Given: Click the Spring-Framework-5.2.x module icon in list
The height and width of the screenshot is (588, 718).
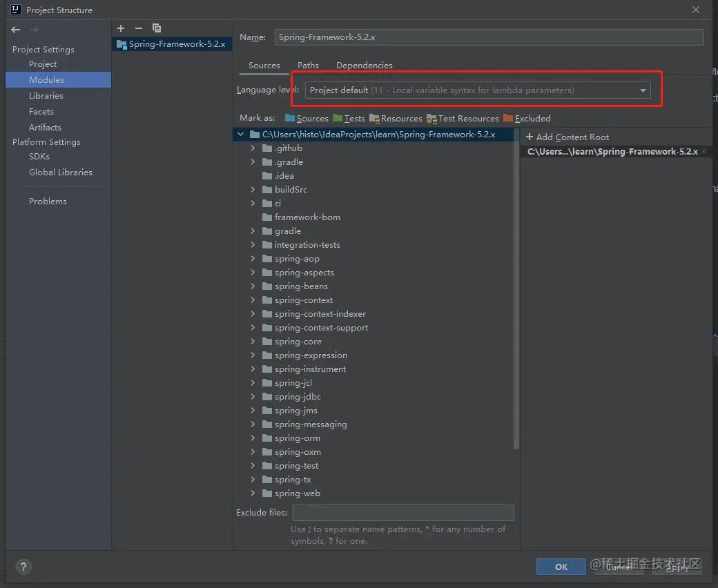Looking at the screenshot, I should tap(122, 44).
